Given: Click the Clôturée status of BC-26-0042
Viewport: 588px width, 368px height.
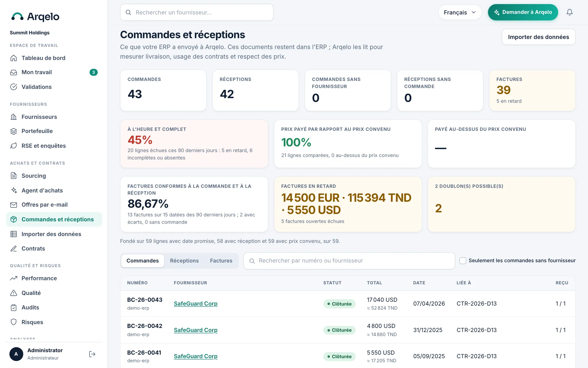Looking at the screenshot, I should [x=339, y=330].
